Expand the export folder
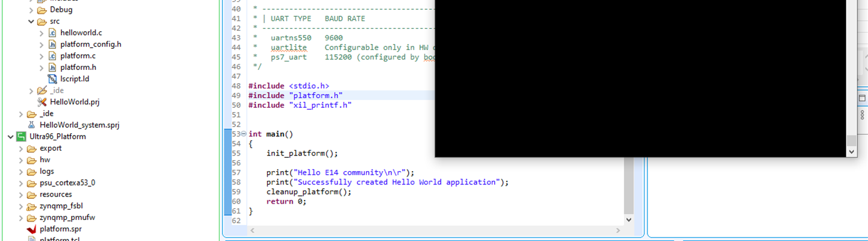This screenshot has width=868, height=241. (21, 148)
